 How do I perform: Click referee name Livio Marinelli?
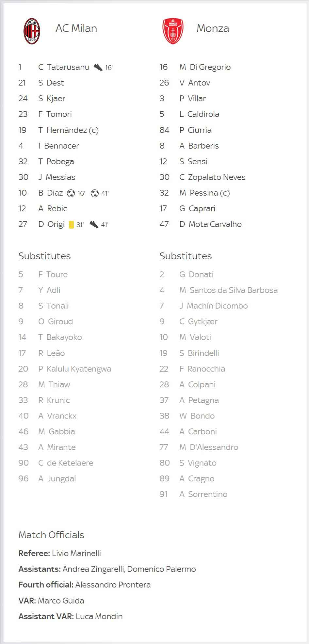pos(76,553)
